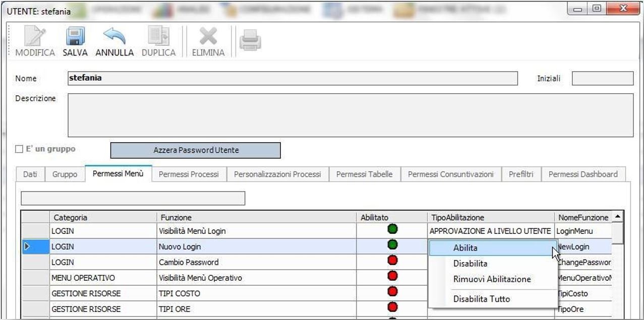Click Rimuovi Abilitazione in the context menu
Image resolution: width=644 pixels, height=320 pixels.
coord(493,280)
